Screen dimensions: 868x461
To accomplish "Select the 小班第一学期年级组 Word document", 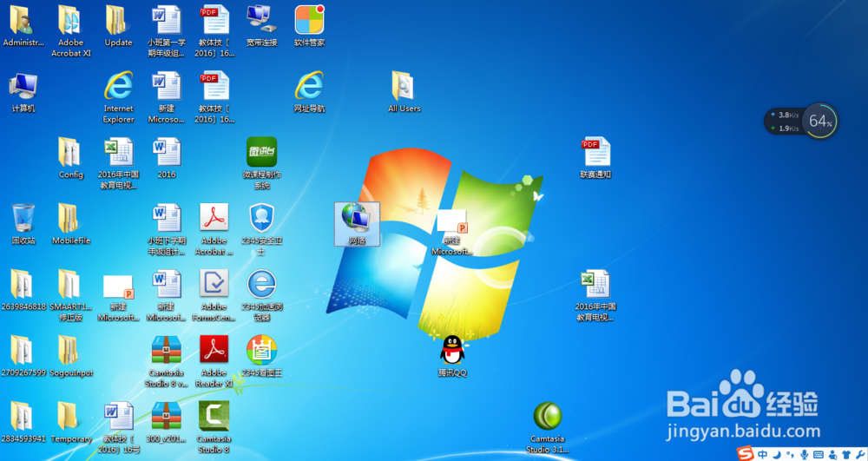I will [166, 31].
